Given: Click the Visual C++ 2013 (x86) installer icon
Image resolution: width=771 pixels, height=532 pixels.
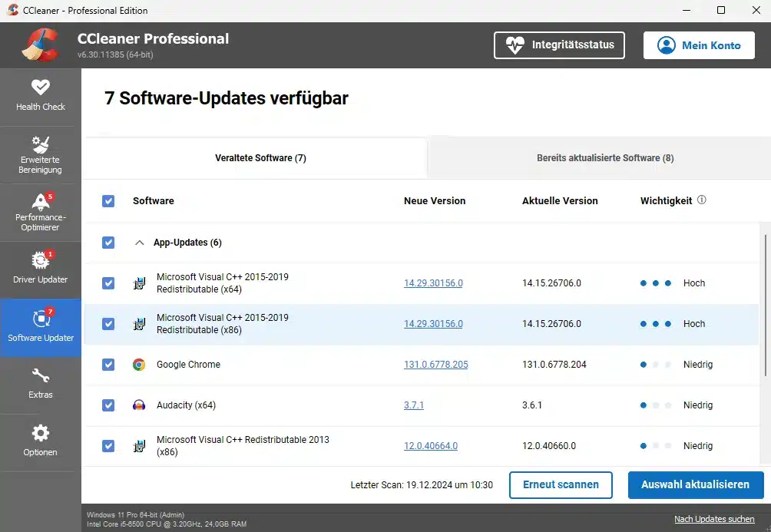Looking at the screenshot, I should tap(139, 446).
